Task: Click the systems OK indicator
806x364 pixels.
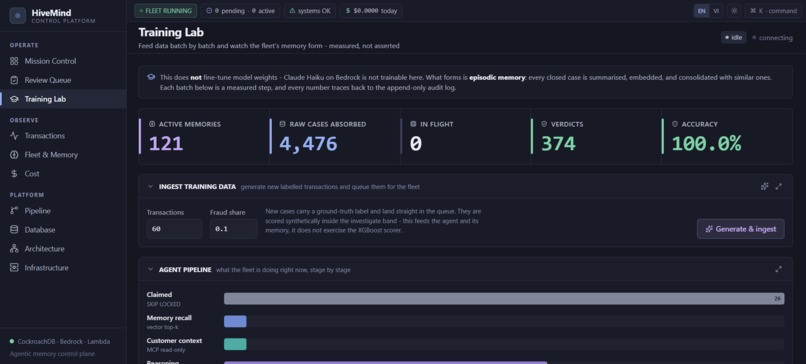Action: [310, 11]
